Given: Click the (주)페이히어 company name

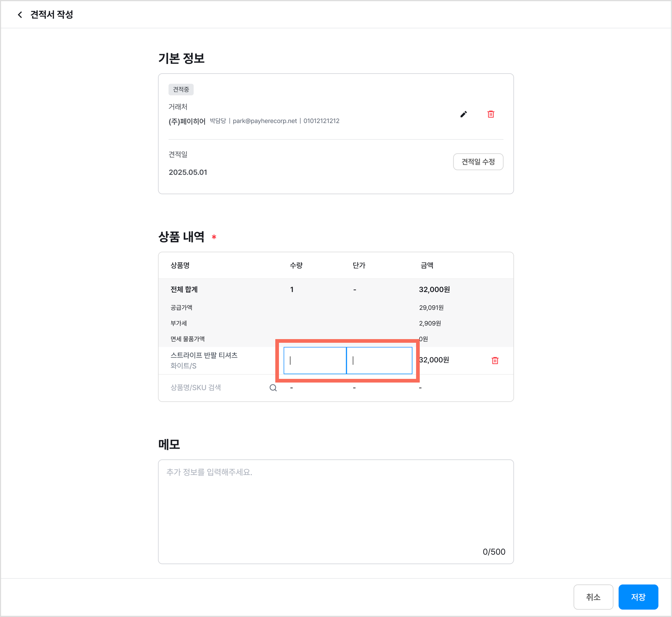Looking at the screenshot, I should [187, 121].
